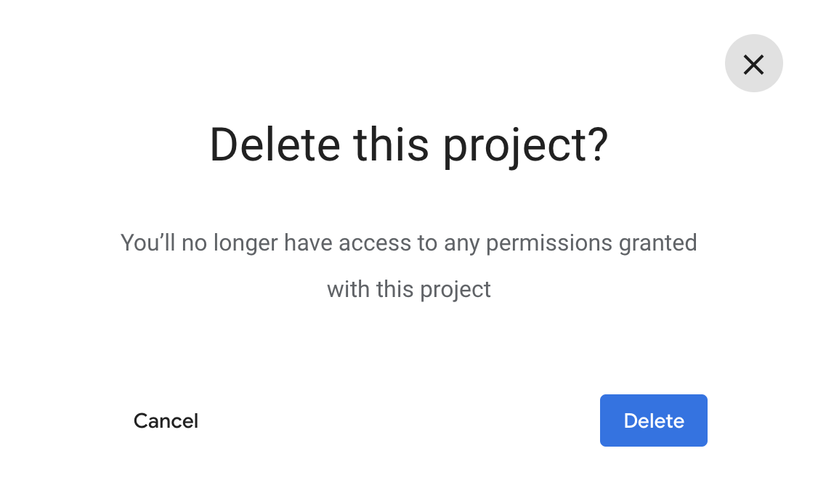The height and width of the screenshot is (504, 818).
Task: Click the word "Delete" in the heading
Action: pos(275,145)
